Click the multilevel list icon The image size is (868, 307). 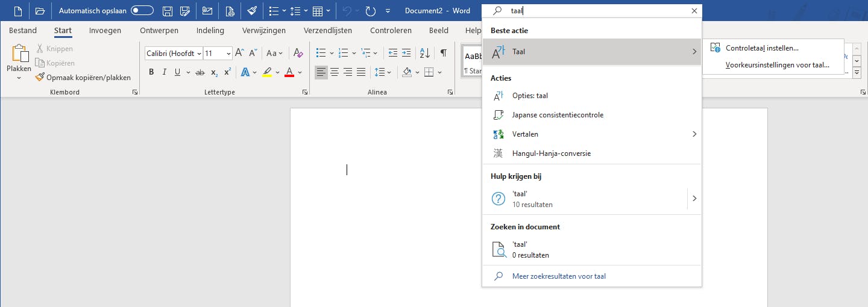click(365, 53)
